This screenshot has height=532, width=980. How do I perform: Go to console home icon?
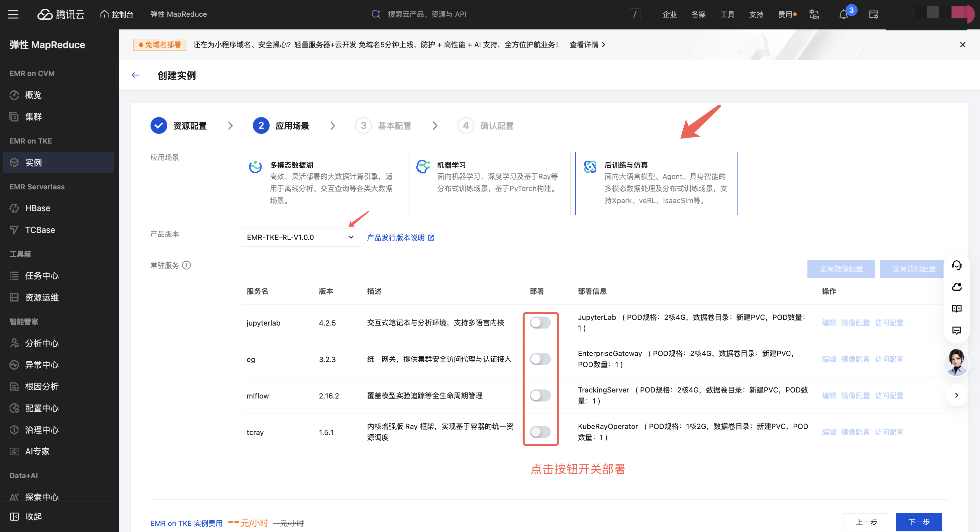click(104, 14)
